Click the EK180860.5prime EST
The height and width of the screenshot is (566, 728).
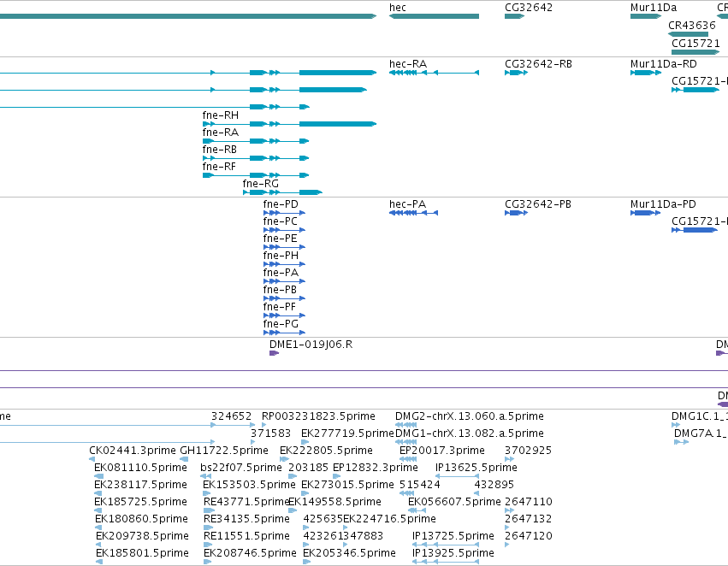tap(98, 528)
